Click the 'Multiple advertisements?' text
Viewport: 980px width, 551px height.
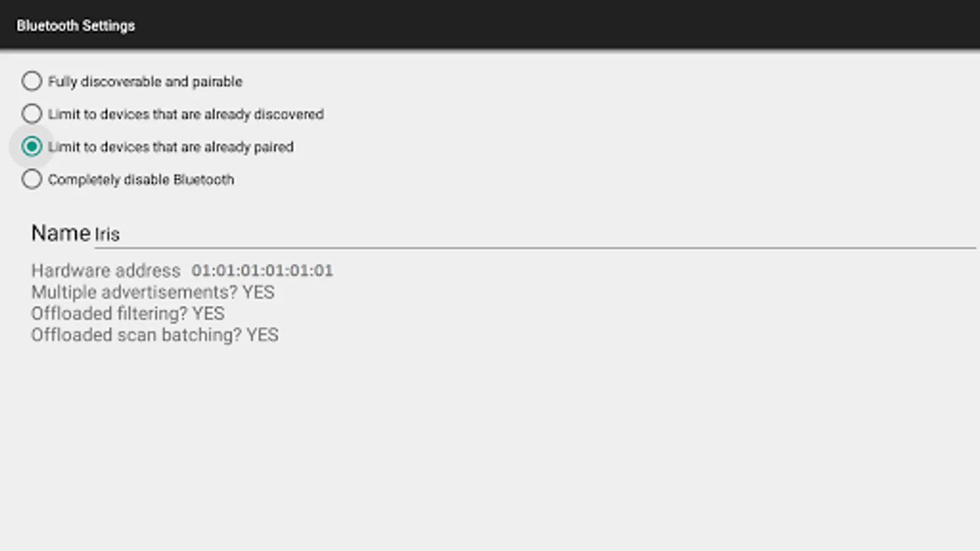134,292
